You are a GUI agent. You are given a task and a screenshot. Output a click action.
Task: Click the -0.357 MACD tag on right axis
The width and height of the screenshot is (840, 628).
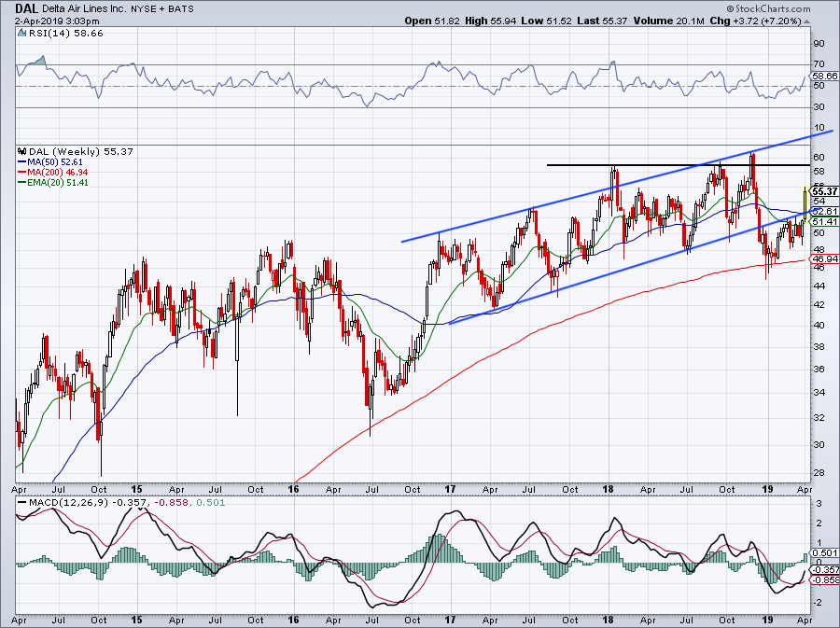pos(825,569)
